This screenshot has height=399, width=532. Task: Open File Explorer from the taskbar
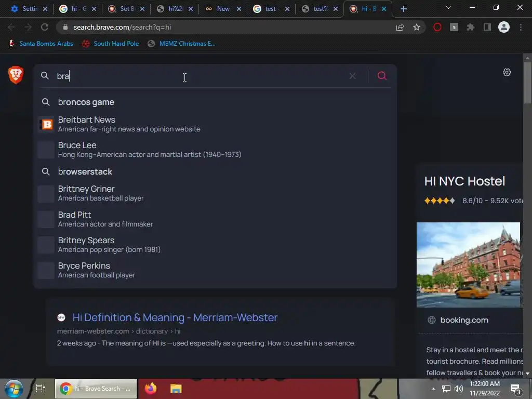[176, 389]
